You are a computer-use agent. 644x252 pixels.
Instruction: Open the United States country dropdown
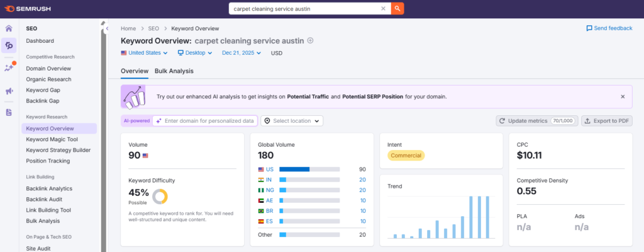pos(144,53)
